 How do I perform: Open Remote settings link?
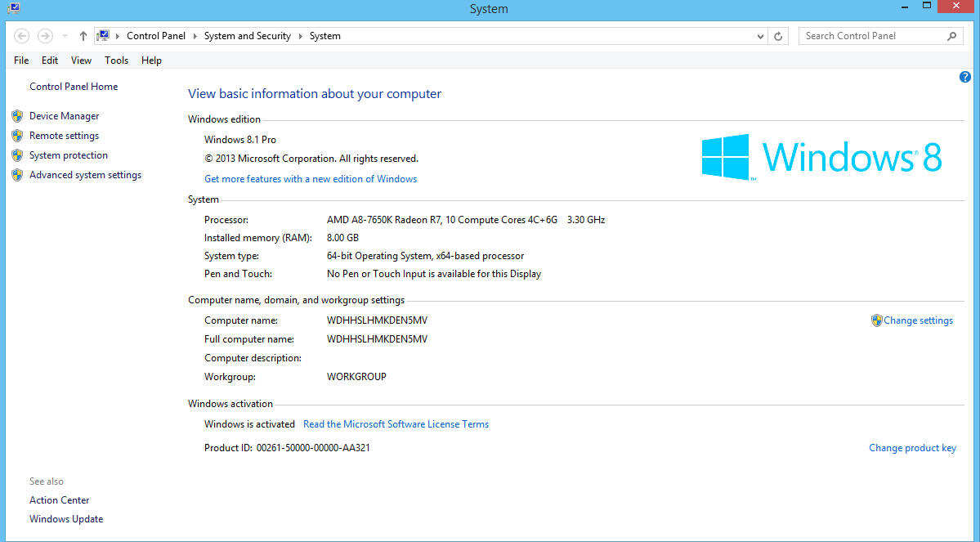(64, 136)
